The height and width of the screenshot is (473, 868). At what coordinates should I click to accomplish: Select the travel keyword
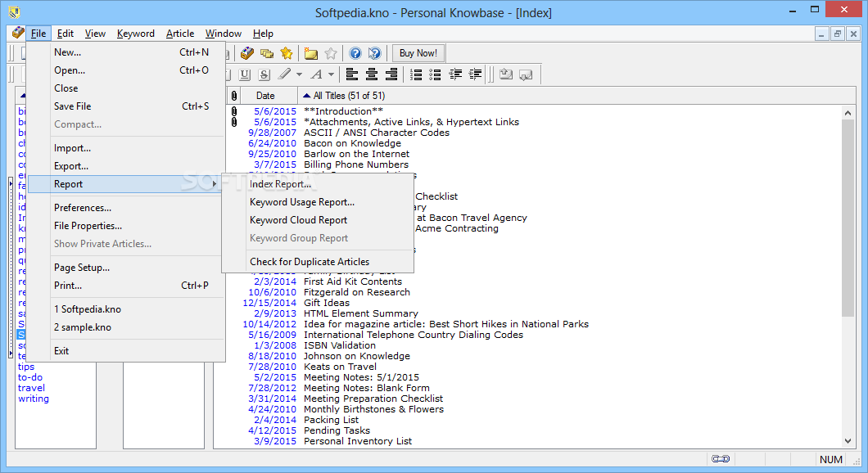32,388
